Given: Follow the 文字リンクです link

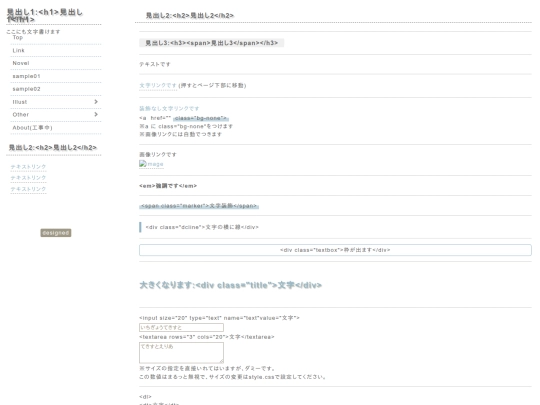Looking at the screenshot, I should pyautogui.click(x=158, y=85).
